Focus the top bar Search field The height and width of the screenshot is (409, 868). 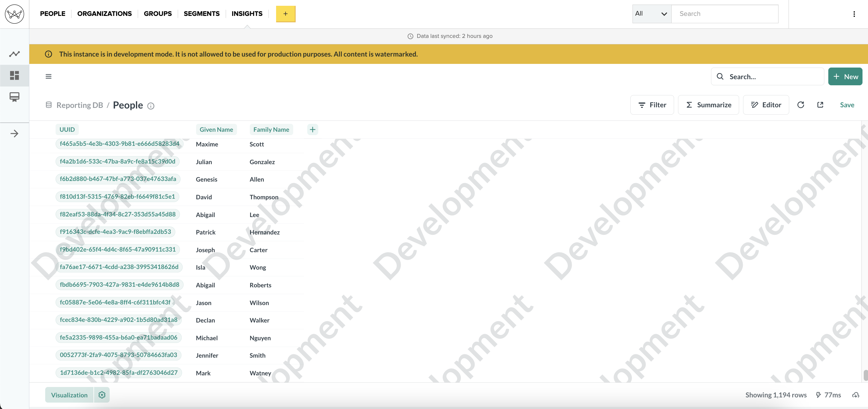[x=725, y=14]
